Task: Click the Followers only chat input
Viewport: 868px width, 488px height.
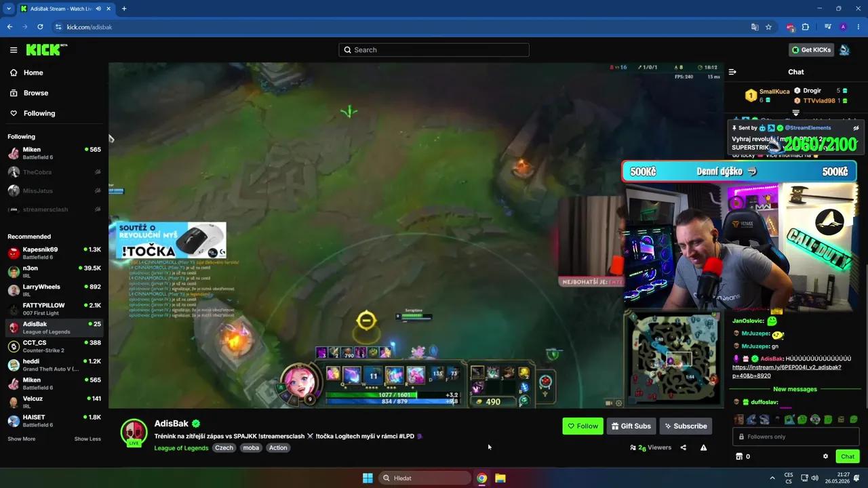Action: (795, 436)
